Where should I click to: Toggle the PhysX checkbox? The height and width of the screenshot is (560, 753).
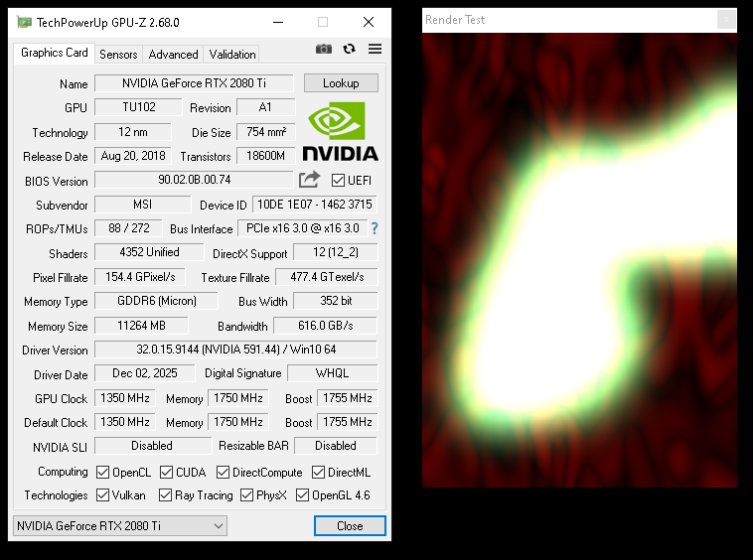tap(246, 494)
